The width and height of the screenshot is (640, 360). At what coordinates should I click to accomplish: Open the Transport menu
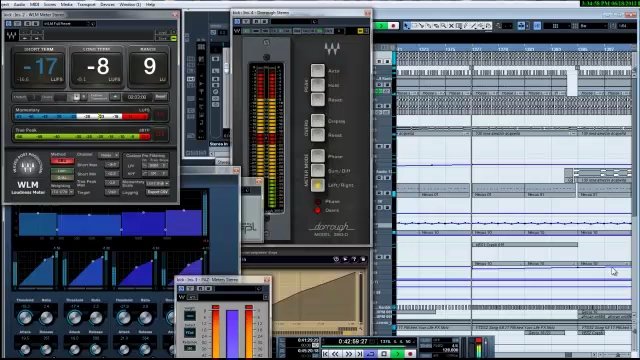[86, 4]
